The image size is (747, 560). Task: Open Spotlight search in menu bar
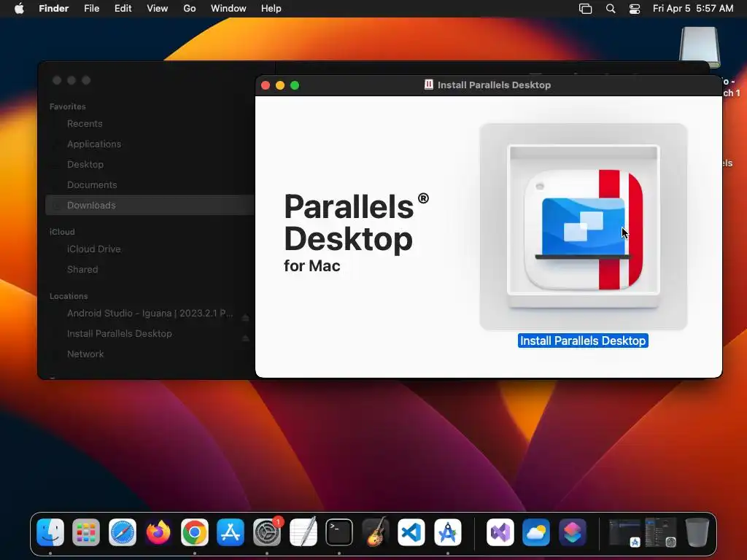tap(611, 9)
